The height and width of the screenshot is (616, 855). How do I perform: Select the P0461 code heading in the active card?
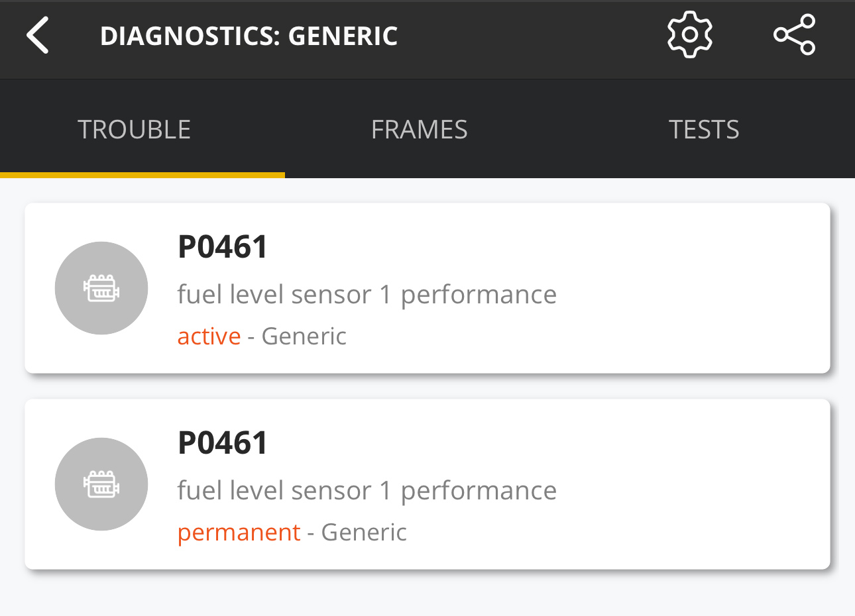coord(223,247)
